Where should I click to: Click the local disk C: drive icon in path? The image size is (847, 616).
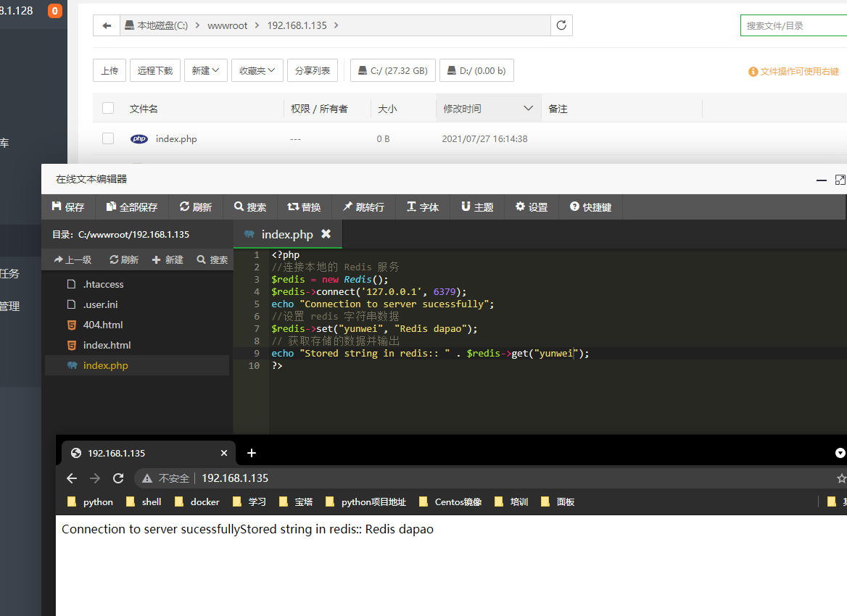129,25
